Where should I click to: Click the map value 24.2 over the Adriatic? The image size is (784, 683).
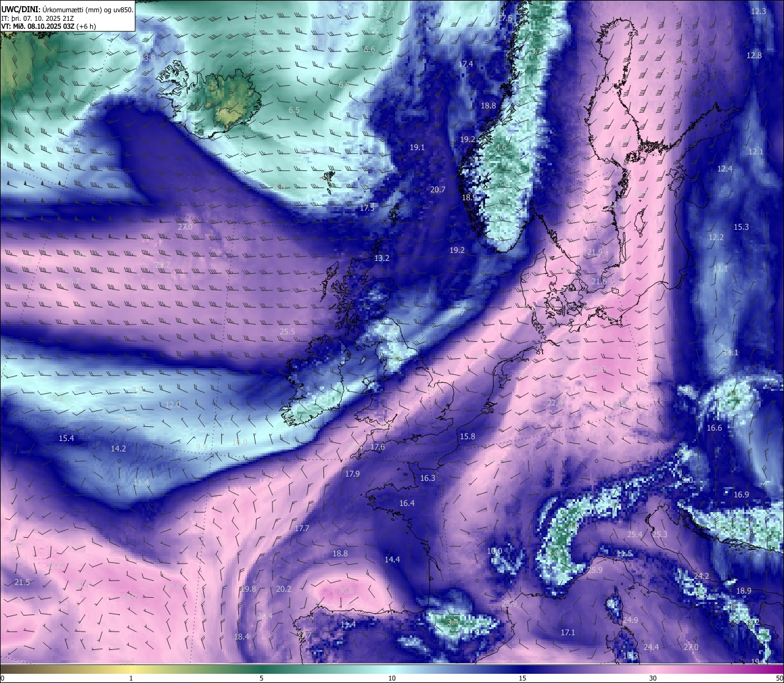pyautogui.click(x=701, y=576)
